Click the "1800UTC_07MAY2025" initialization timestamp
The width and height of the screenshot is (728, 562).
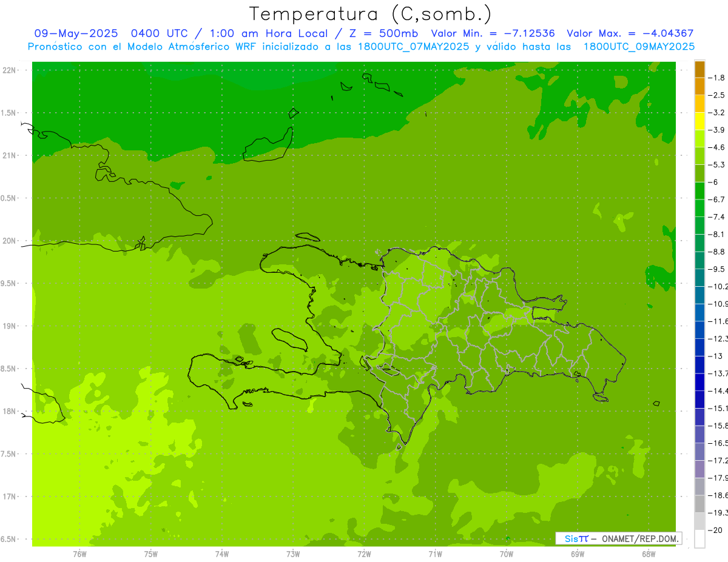point(411,47)
